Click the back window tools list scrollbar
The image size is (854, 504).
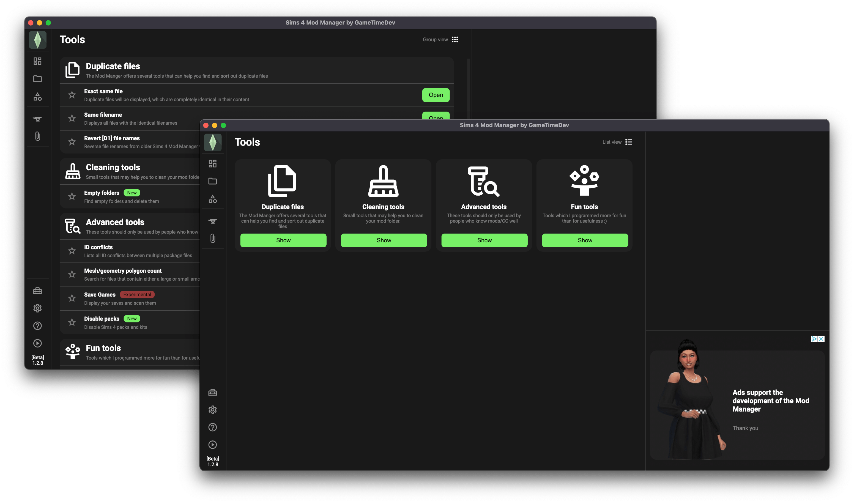(x=469, y=89)
